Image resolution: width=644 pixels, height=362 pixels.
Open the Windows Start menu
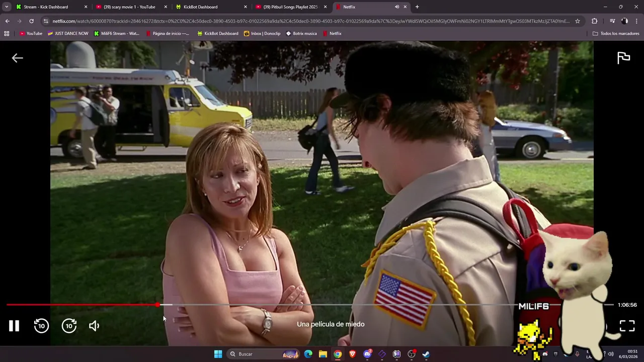point(218,354)
